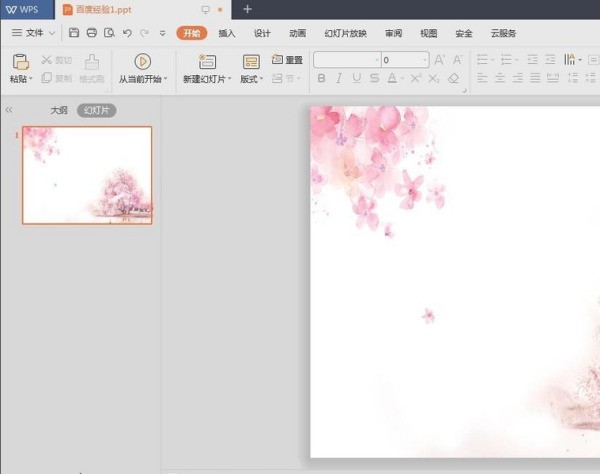Open the font color A dropdown

point(400,78)
